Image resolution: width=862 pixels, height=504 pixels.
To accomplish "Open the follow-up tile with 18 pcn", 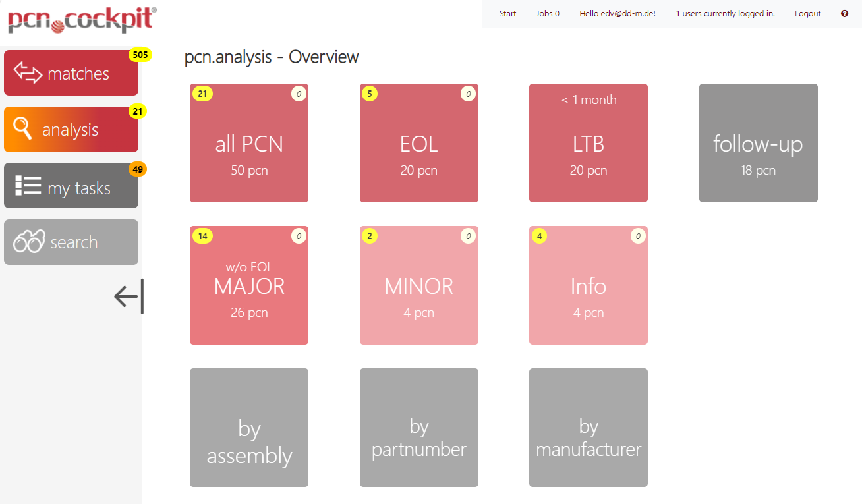I will tap(758, 143).
